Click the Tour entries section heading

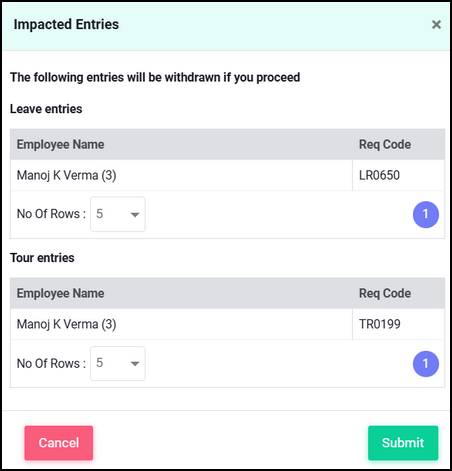42,258
